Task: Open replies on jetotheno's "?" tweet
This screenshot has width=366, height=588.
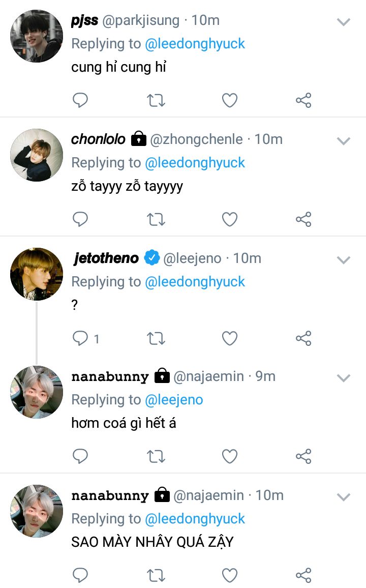Action: 85,338
